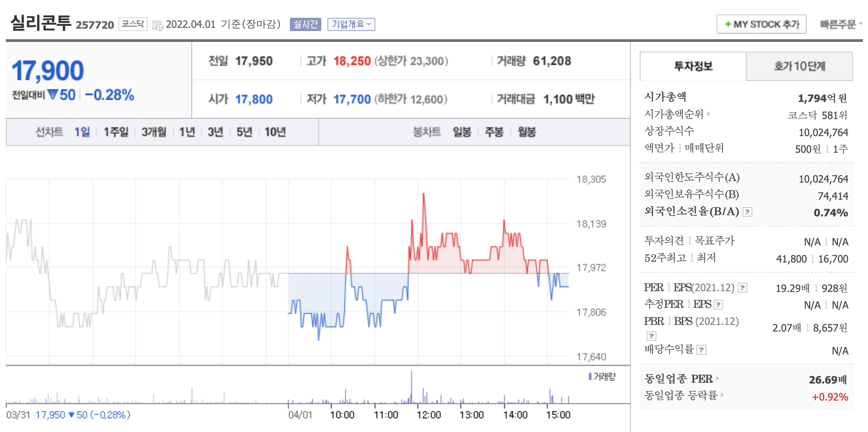This screenshot has height=432, width=868.
Task: Open the 호가10단계 tab
Action: pyautogui.click(x=799, y=66)
